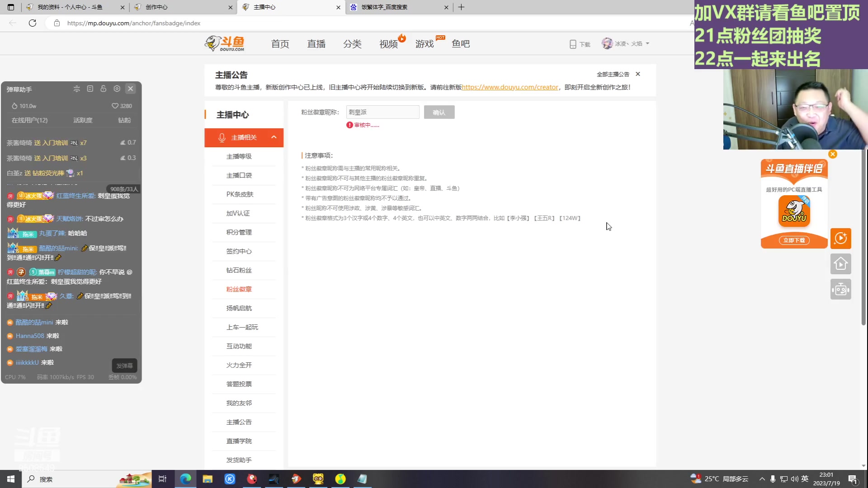This screenshot has width=868, height=488.
Task: Open the danmaku filter icon in 弹幕助手 header
Action: 77,89
